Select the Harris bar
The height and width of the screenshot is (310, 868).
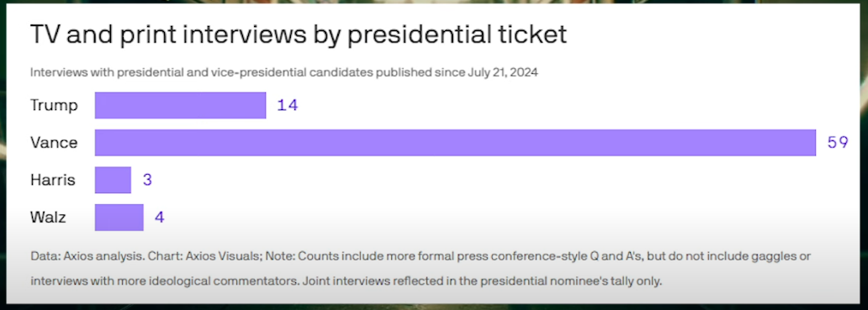click(113, 180)
